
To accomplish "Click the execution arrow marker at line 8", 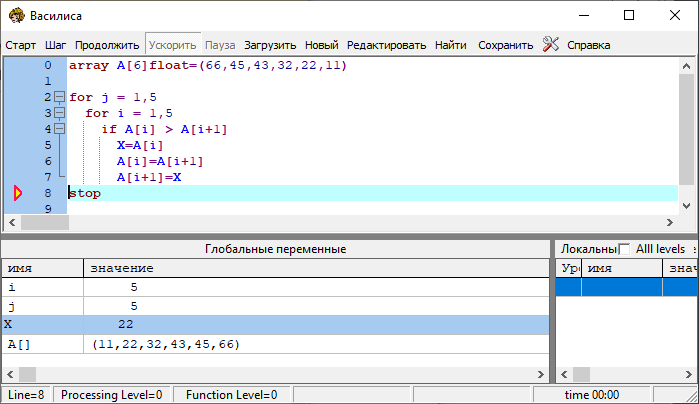I will [x=17, y=193].
